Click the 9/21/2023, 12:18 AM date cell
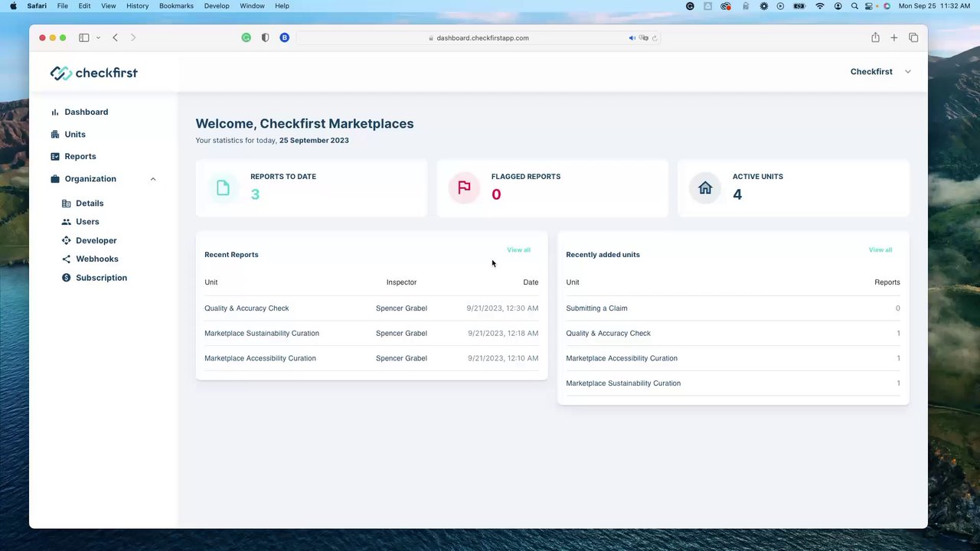Screen dimensions: 980x551 click(x=503, y=333)
